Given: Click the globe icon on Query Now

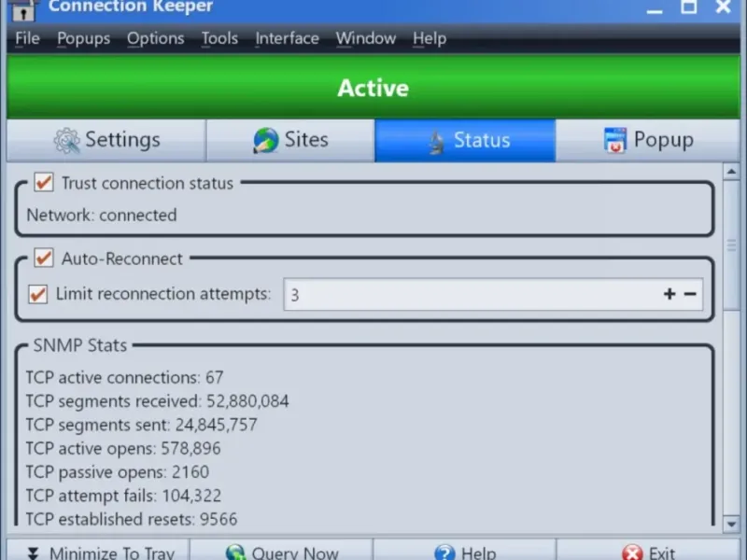Looking at the screenshot, I should (x=235, y=553).
